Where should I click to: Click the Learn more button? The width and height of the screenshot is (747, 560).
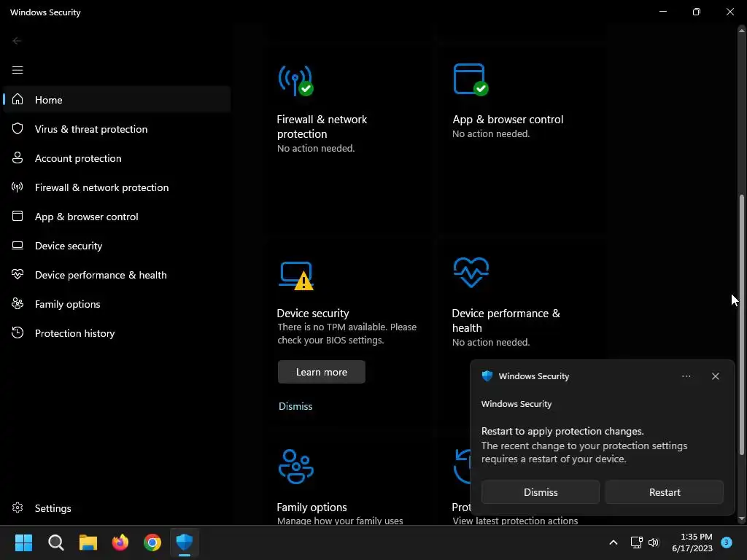point(322,372)
